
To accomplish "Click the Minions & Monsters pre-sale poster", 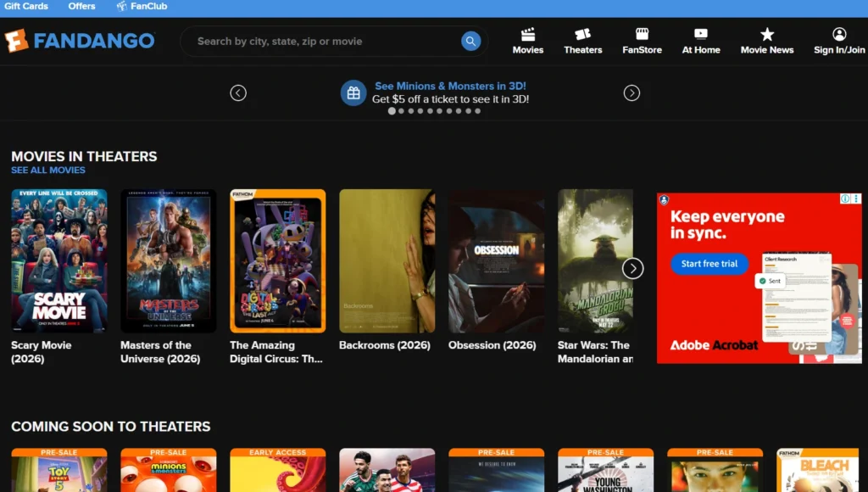I will click(169, 470).
